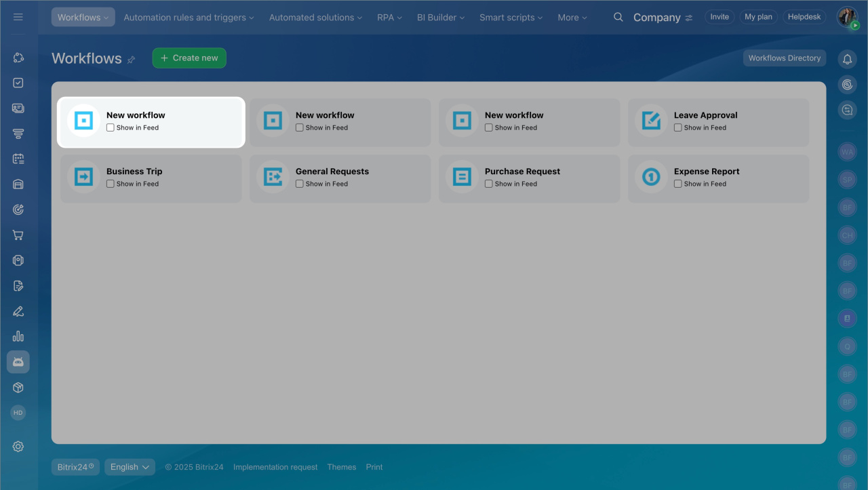Click the Invite button

(719, 17)
